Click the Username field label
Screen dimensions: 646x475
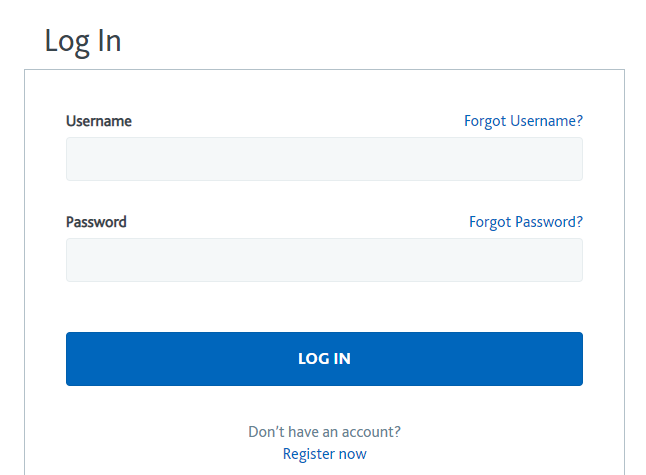(x=99, y=121)
